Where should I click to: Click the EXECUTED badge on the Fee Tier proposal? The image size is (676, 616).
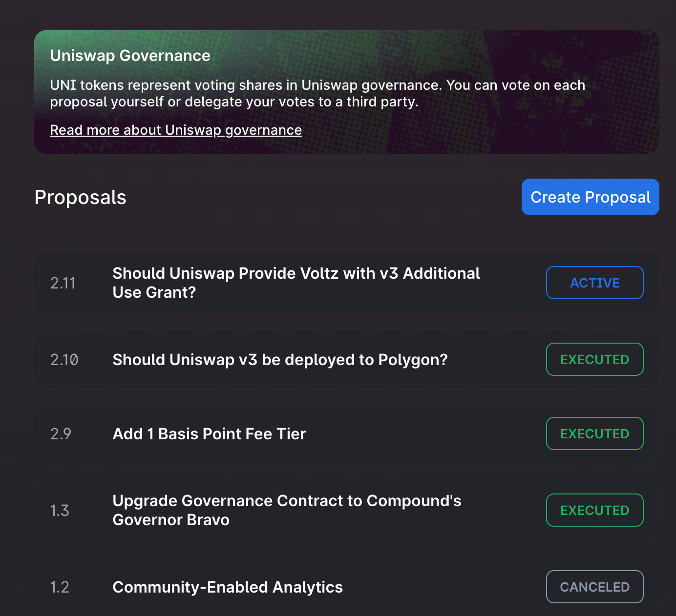point(594,434)
